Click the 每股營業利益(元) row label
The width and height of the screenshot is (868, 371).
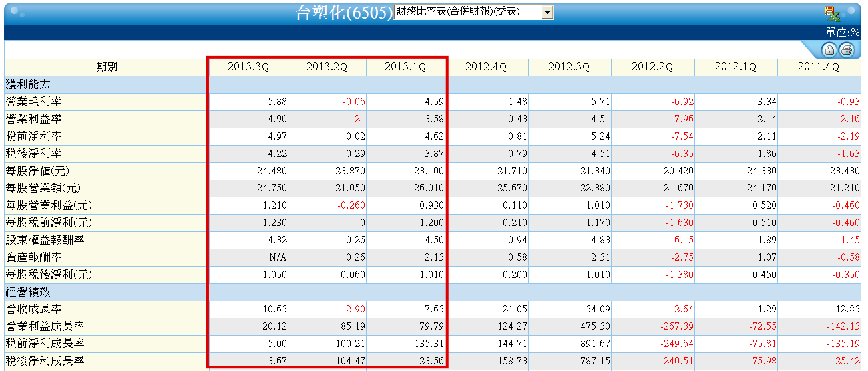[x=49, y=205]
